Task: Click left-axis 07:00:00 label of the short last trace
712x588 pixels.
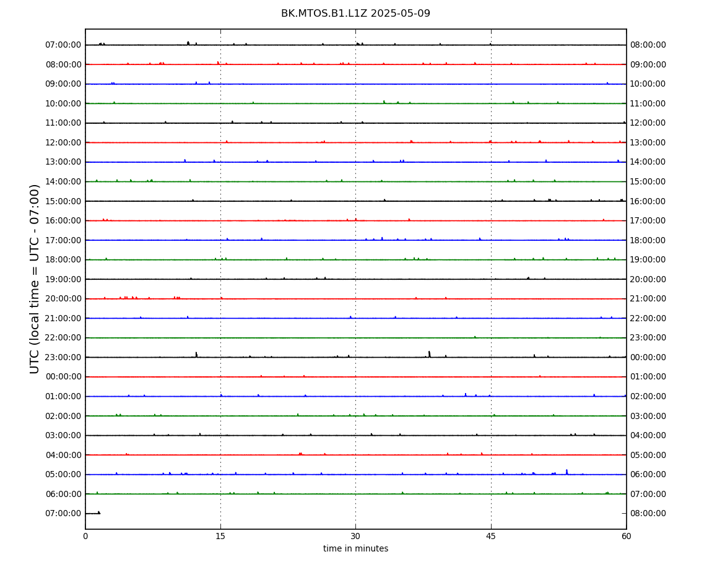Action: (63, 514)
